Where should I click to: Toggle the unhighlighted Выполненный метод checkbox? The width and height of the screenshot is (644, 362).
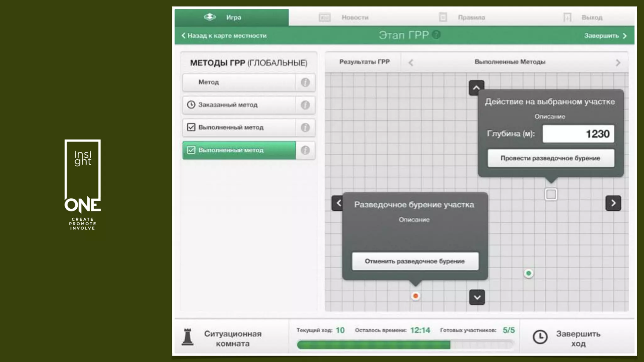[191, 127]
